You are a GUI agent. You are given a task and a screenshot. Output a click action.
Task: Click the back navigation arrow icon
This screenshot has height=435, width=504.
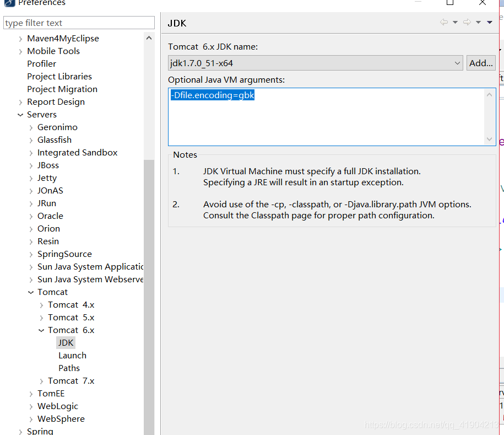point(444,22)
